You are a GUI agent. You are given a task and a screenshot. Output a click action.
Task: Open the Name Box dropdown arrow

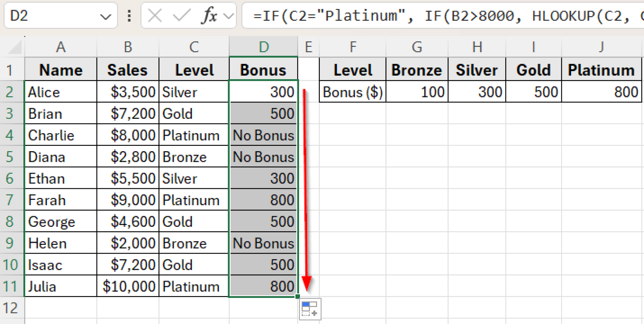(x=105, y=16)
